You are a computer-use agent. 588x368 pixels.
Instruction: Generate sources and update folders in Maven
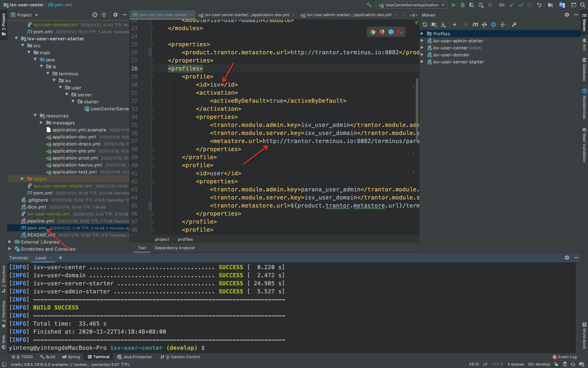[x=434, y=25]
